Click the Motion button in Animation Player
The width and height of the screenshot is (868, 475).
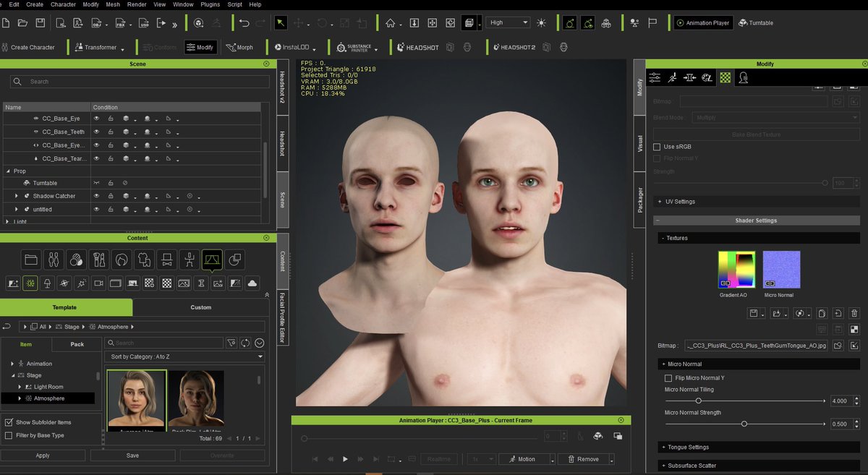click(525, 459)
